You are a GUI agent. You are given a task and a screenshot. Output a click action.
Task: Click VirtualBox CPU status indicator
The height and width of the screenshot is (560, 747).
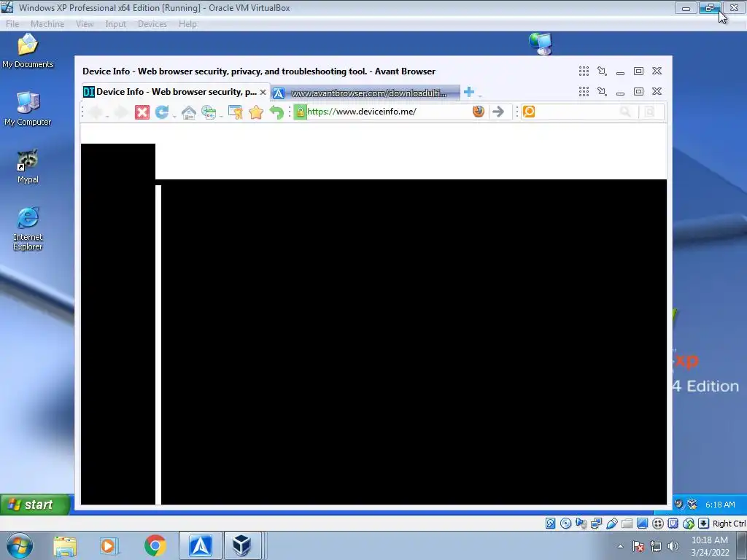673,524
